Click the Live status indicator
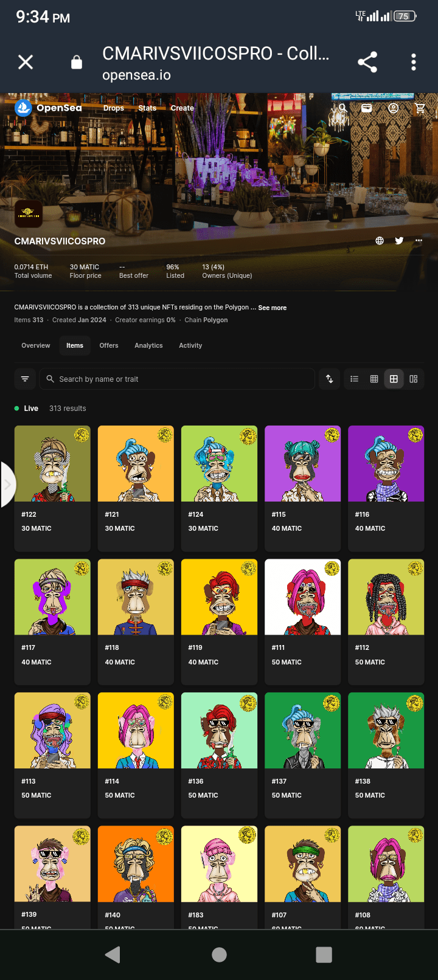Screen dimensions: 438x980 click(26, 409)
